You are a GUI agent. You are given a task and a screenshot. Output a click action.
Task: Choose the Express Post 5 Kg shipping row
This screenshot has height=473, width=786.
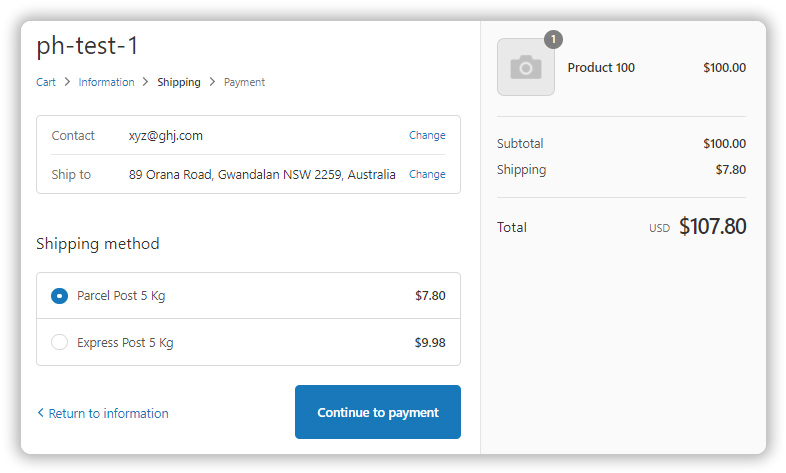tap(248, 342)
